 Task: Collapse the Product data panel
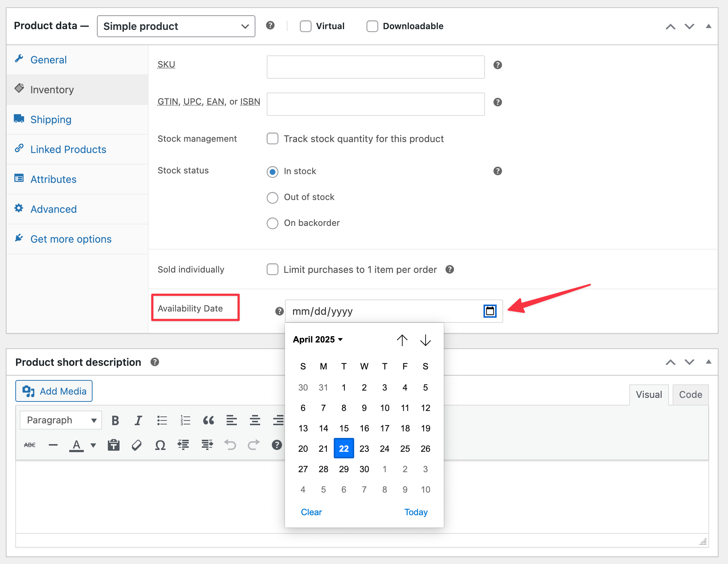(x=709, y=26)
